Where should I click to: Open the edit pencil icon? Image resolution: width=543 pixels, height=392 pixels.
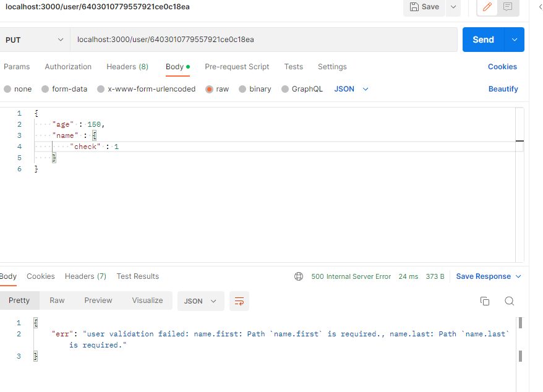487,7
